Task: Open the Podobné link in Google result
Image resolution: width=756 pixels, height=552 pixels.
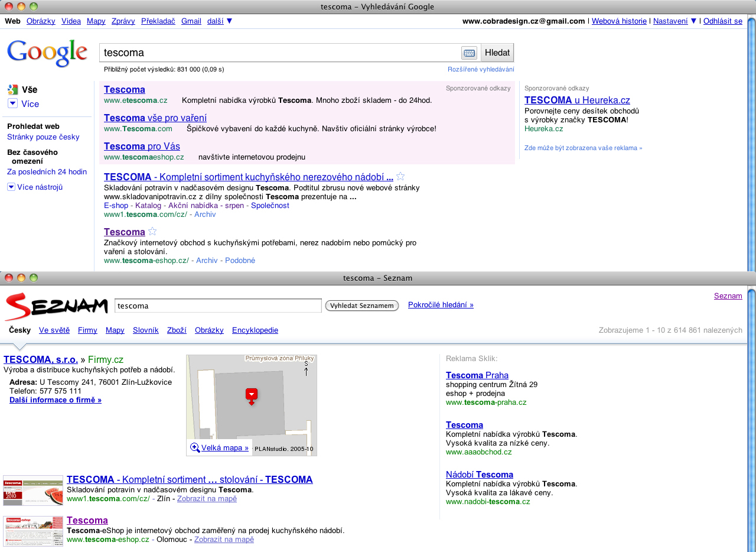Action: [240, 260]
